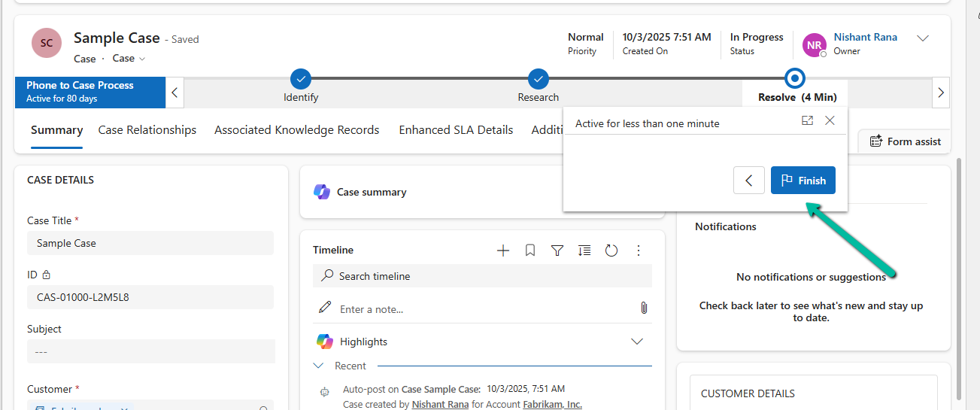Expand the header chevron beside Owner
980x410 pixels.
(x=923, y=38)
